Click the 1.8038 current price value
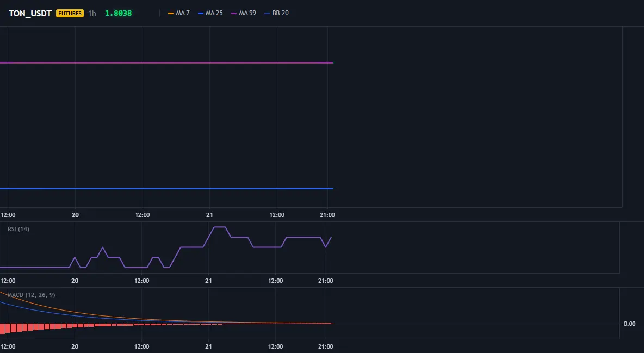Viewport: 644px width, 353px height. pos(118,13)
